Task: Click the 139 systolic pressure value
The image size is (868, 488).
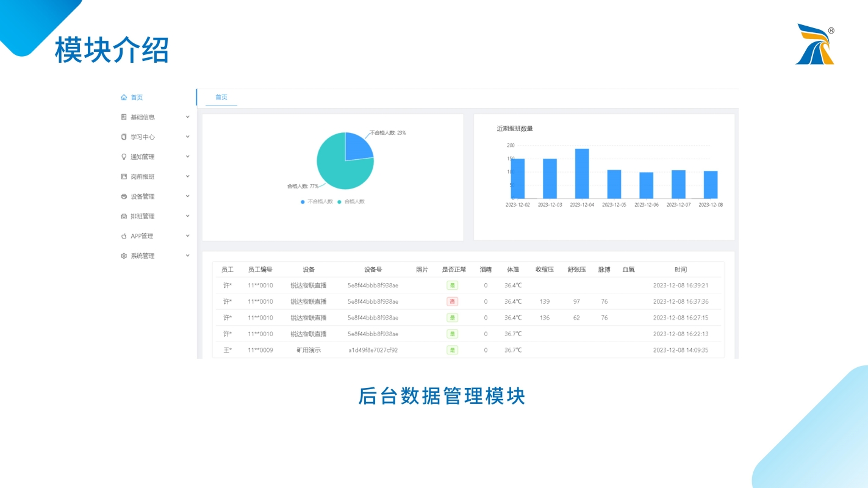Action: click(x=545, y=301)
